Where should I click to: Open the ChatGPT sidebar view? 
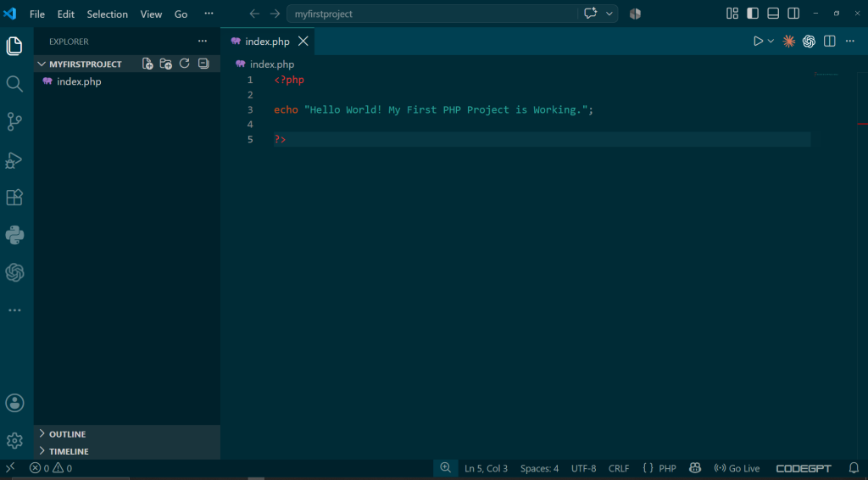14,272
